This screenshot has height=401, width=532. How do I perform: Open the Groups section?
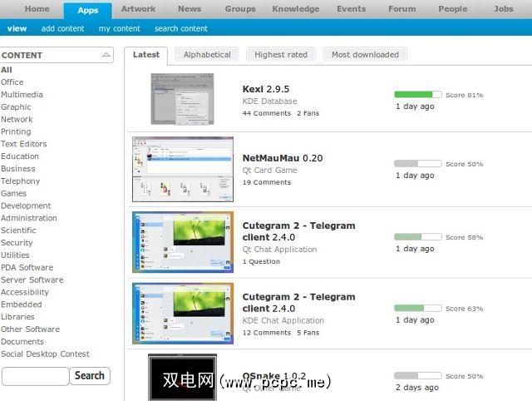[240, 9]
